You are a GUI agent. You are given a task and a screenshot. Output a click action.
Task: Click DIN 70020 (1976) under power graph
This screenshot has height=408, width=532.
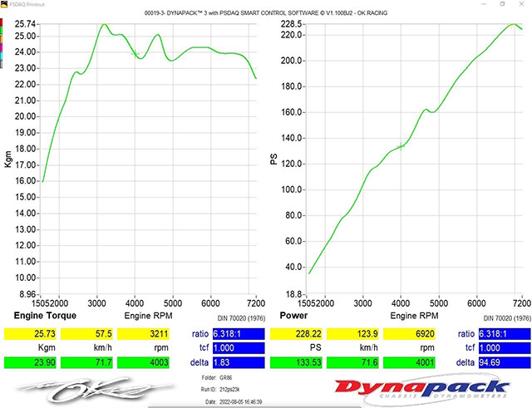[507, 318]
